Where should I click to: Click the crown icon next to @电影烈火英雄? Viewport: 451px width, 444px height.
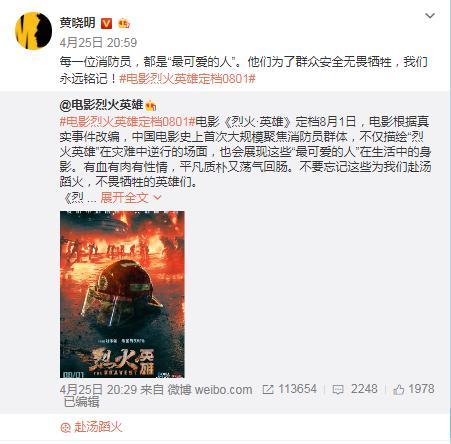tap(151, 106)
